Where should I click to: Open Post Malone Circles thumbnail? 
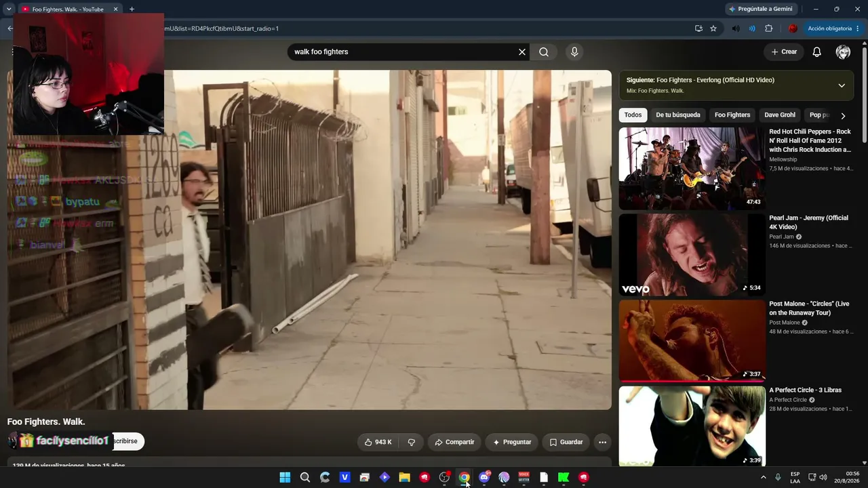pos(692,340)
